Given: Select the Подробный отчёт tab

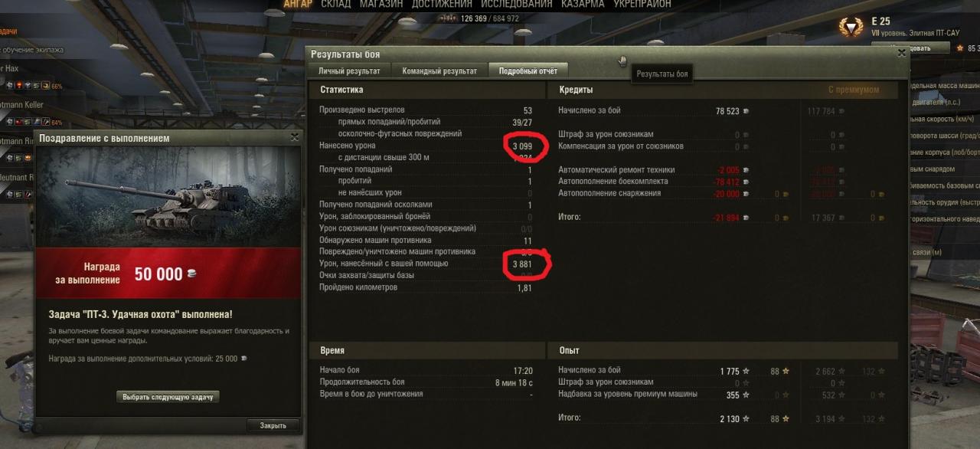Looking at the screenshot, I should [528, 71].
